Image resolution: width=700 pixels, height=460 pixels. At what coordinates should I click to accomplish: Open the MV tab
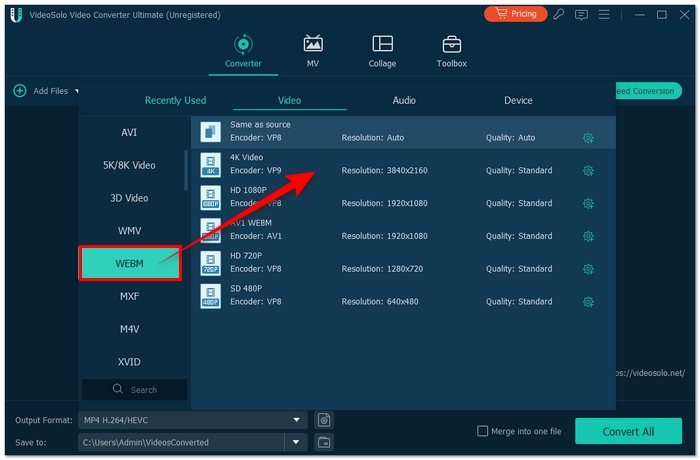coord(313,52)
